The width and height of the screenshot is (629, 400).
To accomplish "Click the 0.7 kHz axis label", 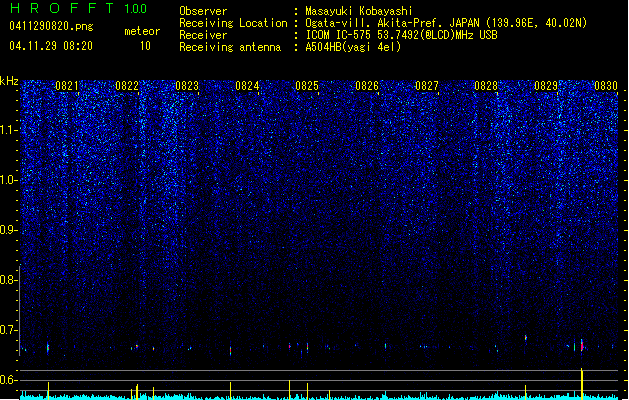I will pos(8,330).
